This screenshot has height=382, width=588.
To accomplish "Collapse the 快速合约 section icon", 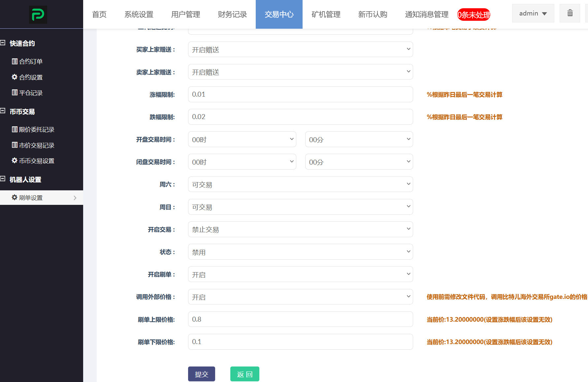I will (3, 43).
